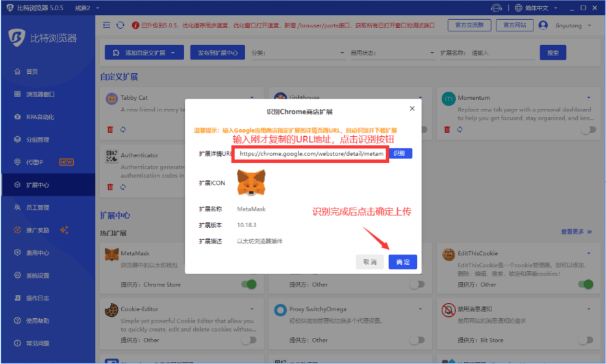Open Operation Log in the sidebar

click(x=48, y=298)
